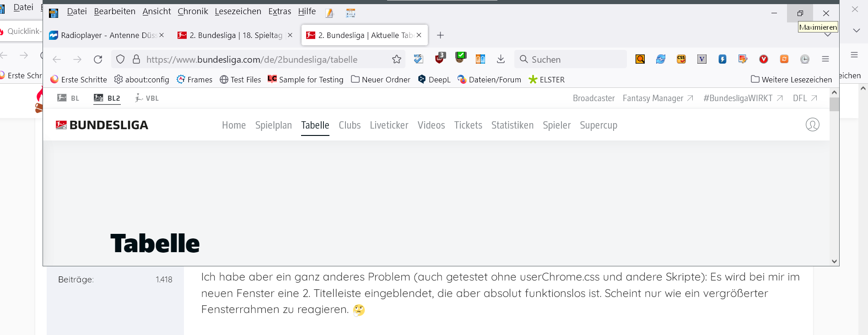Image resolution: width=868 pixels, height=335 pixels.
Task: Open the user account profile icon
Action: [812, 125]
